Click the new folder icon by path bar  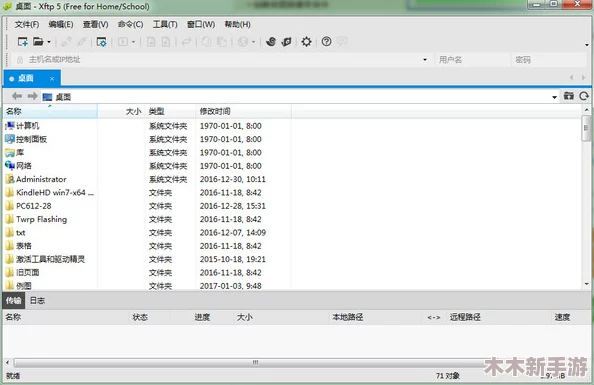569,96
